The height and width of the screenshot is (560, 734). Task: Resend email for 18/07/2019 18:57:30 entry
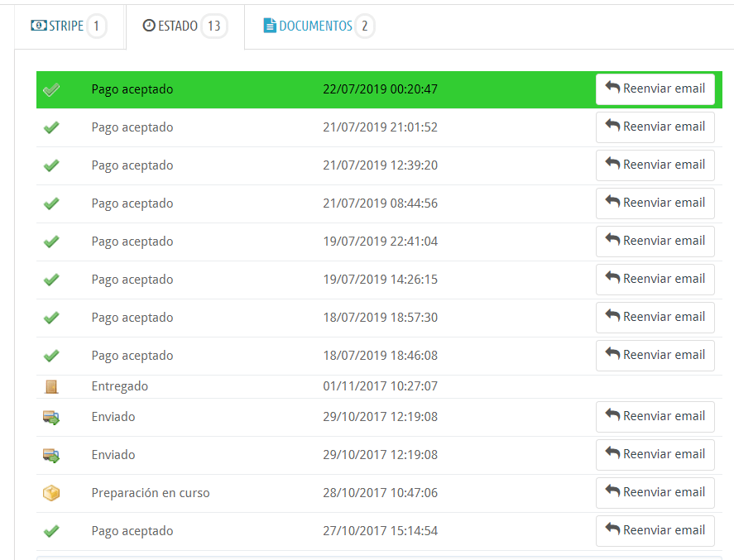tap(655, 317)
